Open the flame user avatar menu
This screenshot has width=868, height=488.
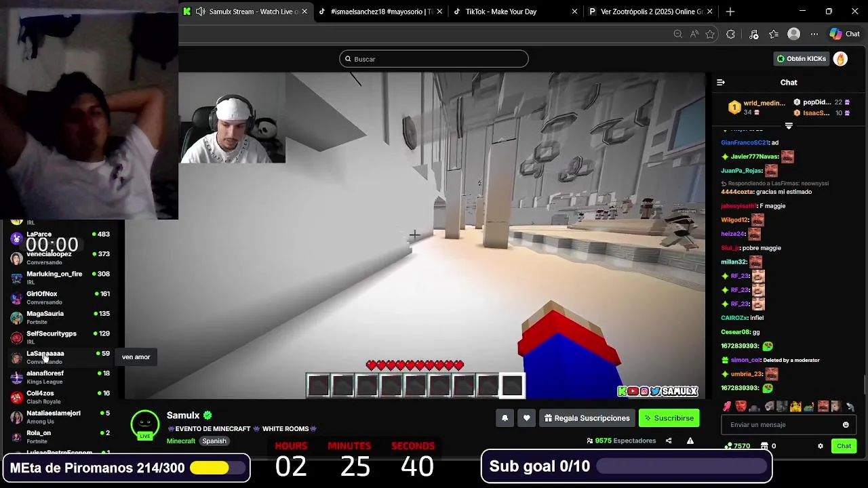[x=840, y=59]
